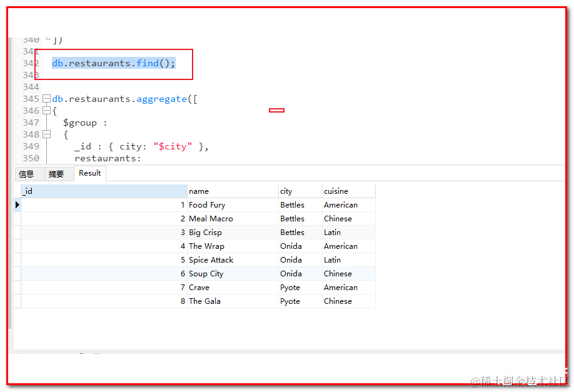Select city cell Pyote in The Gala row
The image size is (574, 392).
[300, 301]
